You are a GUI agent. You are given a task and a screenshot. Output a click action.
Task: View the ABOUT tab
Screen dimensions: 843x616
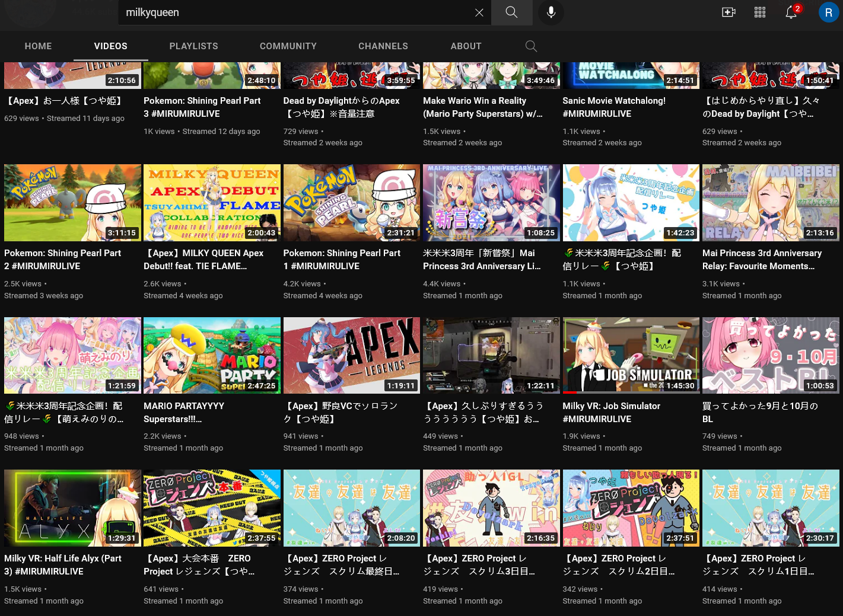(466, 46)
